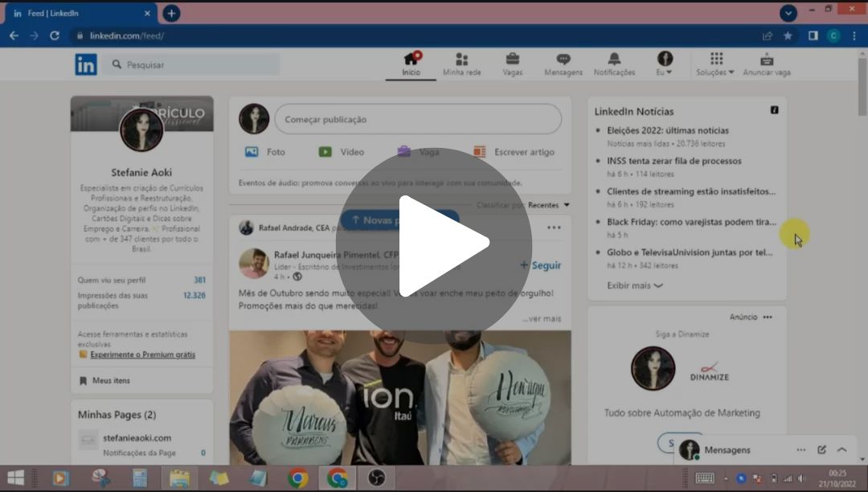Open the Recentes feed sorting dropdown
Image resolution: width=868 pixels, height=492 pixels.
pos(549,205)
